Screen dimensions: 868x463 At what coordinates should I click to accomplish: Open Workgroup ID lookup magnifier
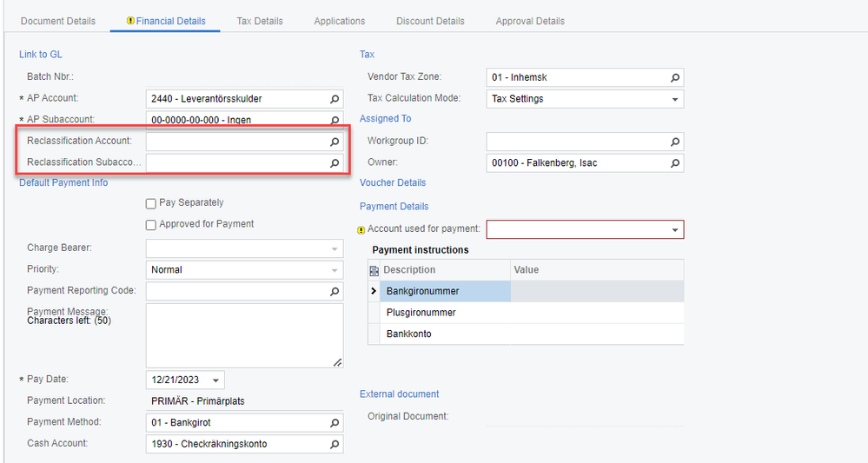[675, 142]
